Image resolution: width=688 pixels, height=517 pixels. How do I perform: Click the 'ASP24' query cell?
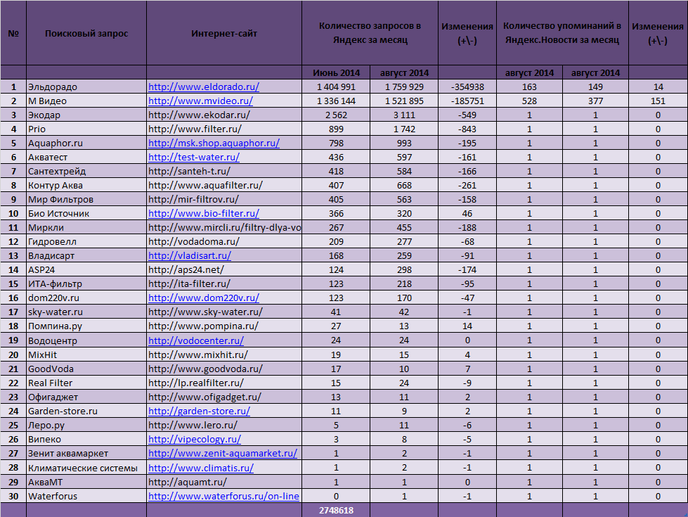click(86, 269)
